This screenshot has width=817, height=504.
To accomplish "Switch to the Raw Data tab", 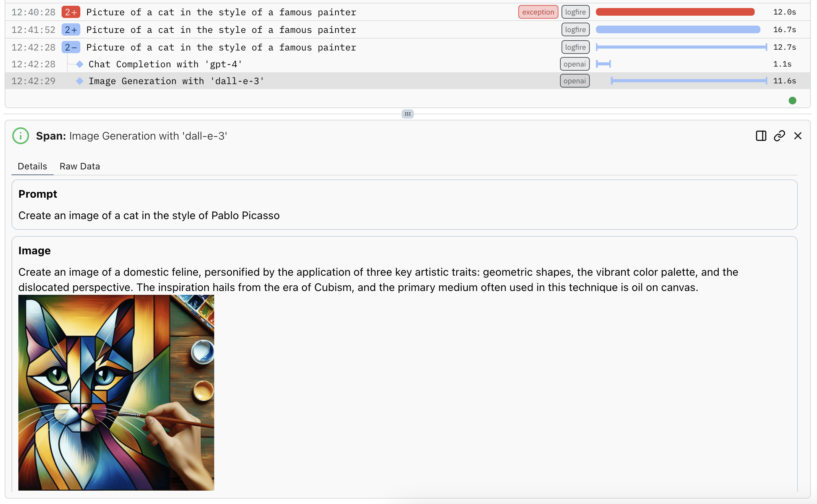I will (x=80, y=166).
